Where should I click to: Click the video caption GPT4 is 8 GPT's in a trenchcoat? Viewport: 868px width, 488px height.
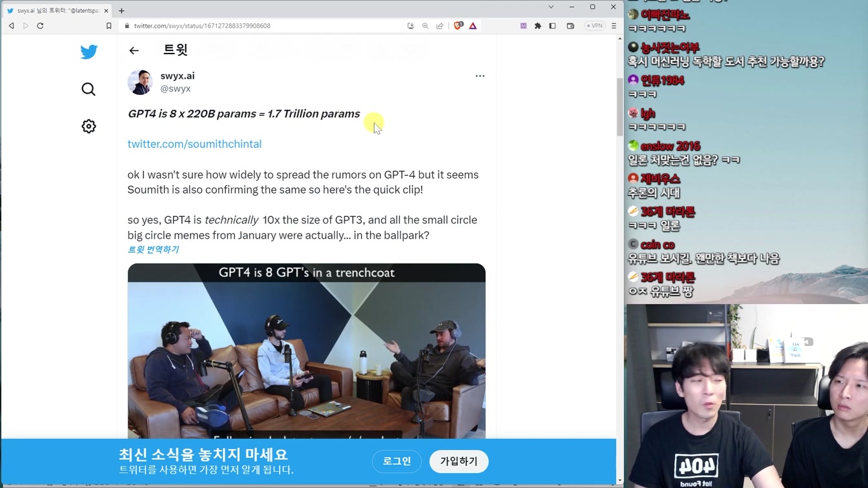pos(307,273)
